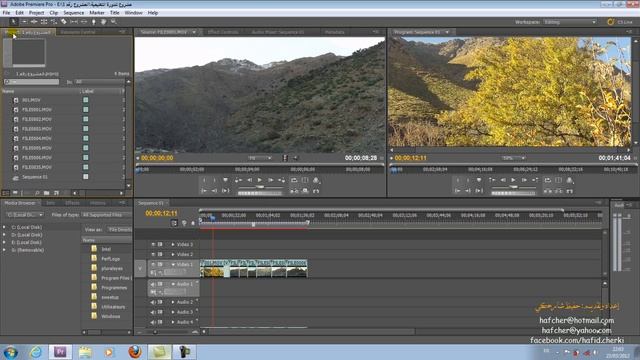Image resolution: width=640 pixels, height=360 pixels.
Task: Open Files of type dropdown
Action: click(107, 214)
